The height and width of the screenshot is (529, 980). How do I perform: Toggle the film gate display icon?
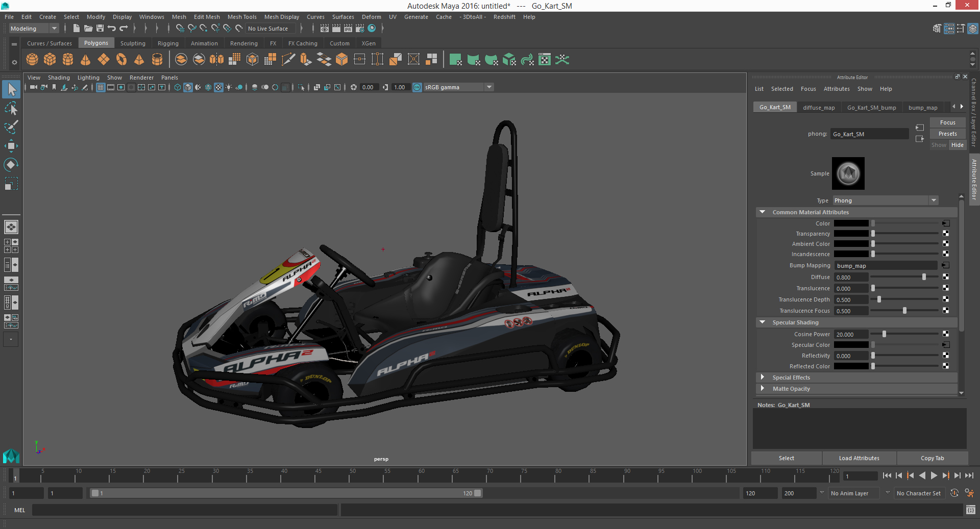[111, 87]
